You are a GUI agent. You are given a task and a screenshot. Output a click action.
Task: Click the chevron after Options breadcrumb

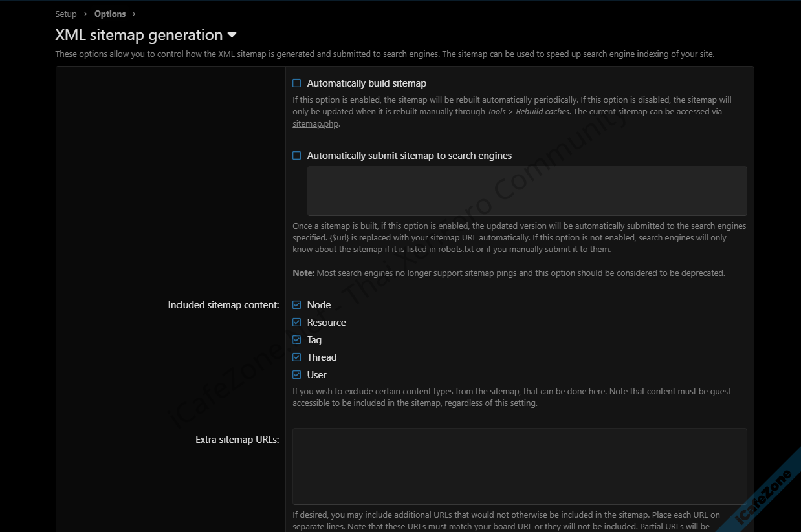[134, 14]
